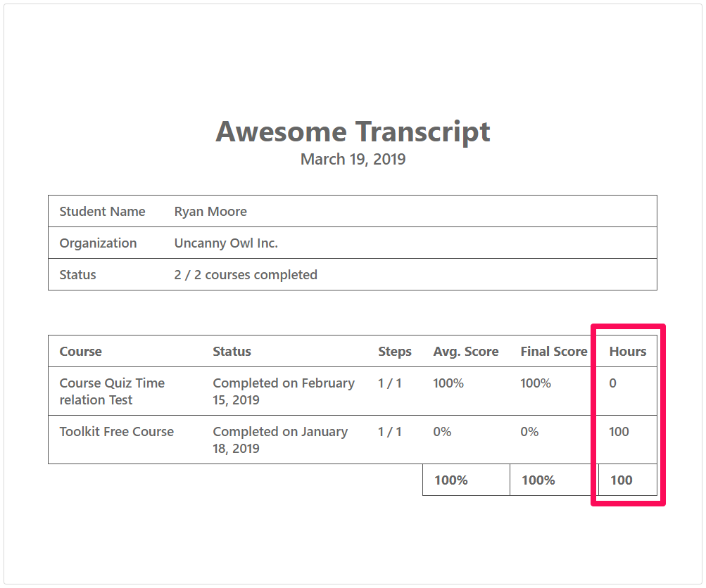Click the total Avg. Score cell in footer
This screenshot has height=588, width=706.
pyautogui.click(x=450, y=480)
